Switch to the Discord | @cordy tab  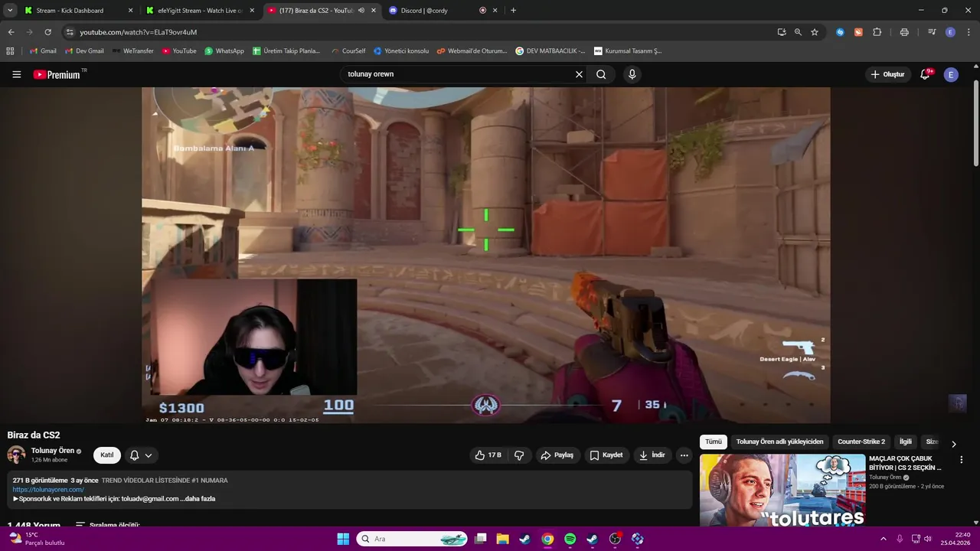442,11
